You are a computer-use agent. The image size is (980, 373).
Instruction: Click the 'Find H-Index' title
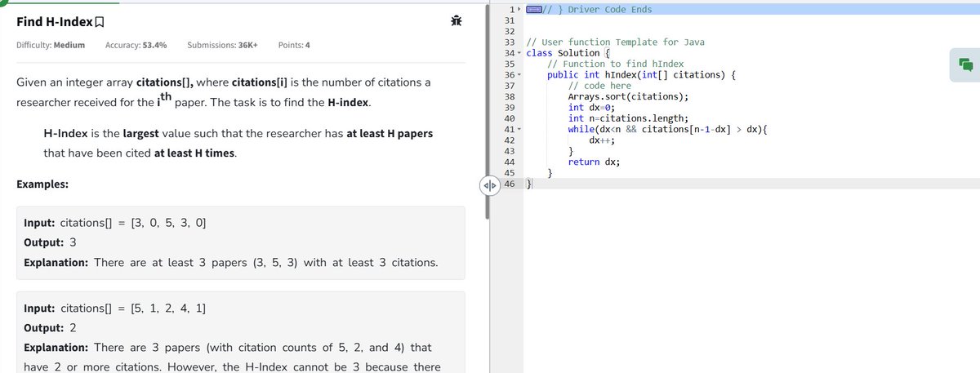pyautogui.click(x=55, y=22)
